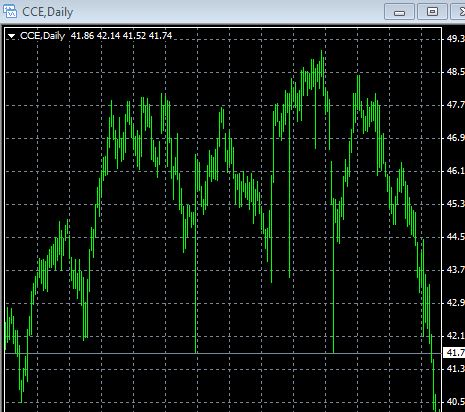Select the CCE,Daily title bar text
Viewport: 465px width, 412px height.
click(47, 12)
